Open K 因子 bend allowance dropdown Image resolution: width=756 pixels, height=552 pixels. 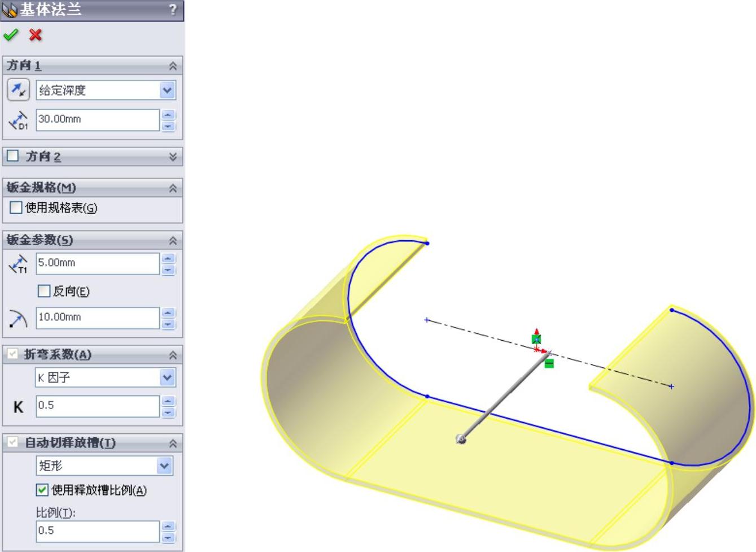tap(167, 377)
